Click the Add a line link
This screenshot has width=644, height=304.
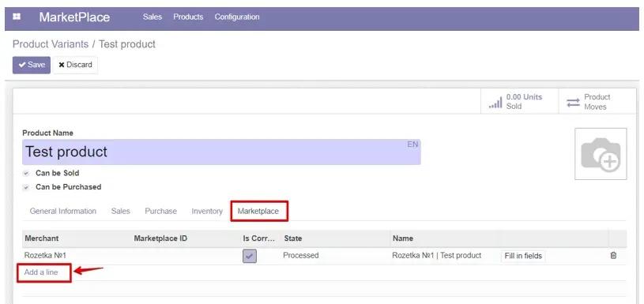41,272
